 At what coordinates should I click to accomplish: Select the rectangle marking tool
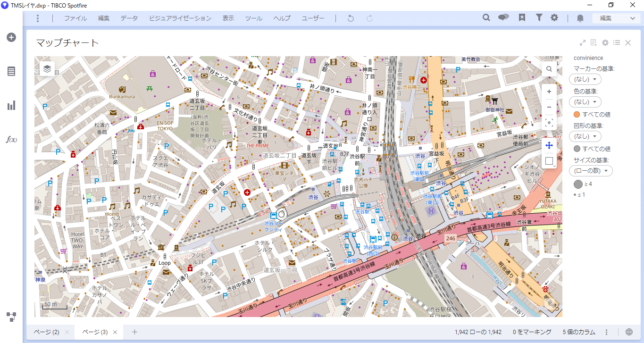(549, 161)
